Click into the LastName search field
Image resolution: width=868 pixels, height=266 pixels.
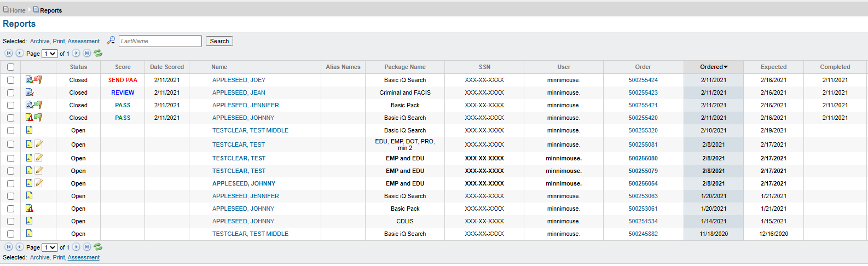[x=160, y=41]
